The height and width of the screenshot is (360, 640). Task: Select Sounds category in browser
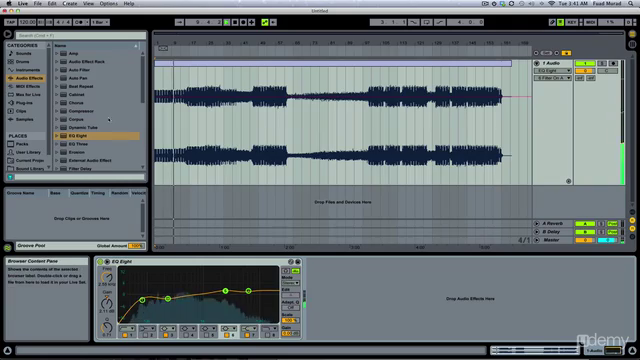pyautogui.click(x=24, y=53)
